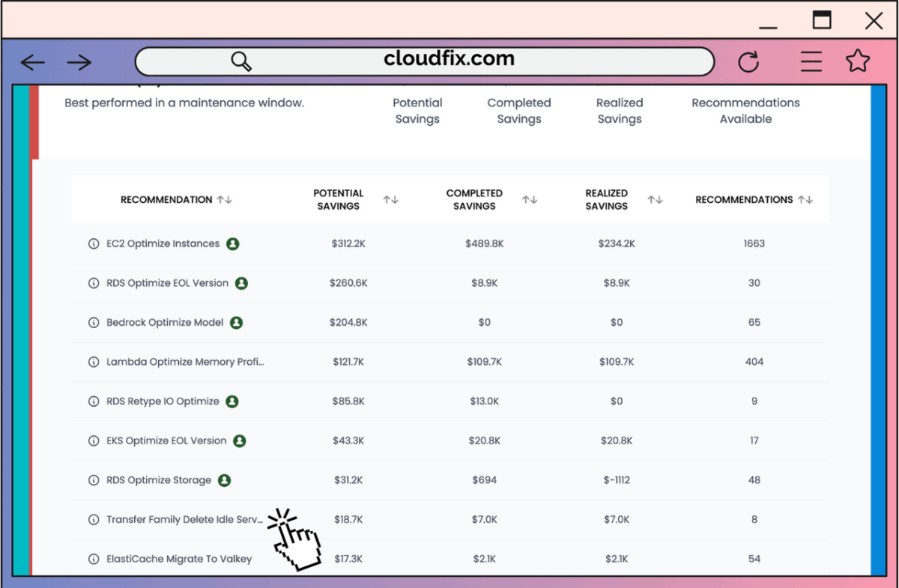Click green user badge on Bedrock Optimize Model
Image resolution: width=899 pixels, height=588 pixels.
pos(236,323)
